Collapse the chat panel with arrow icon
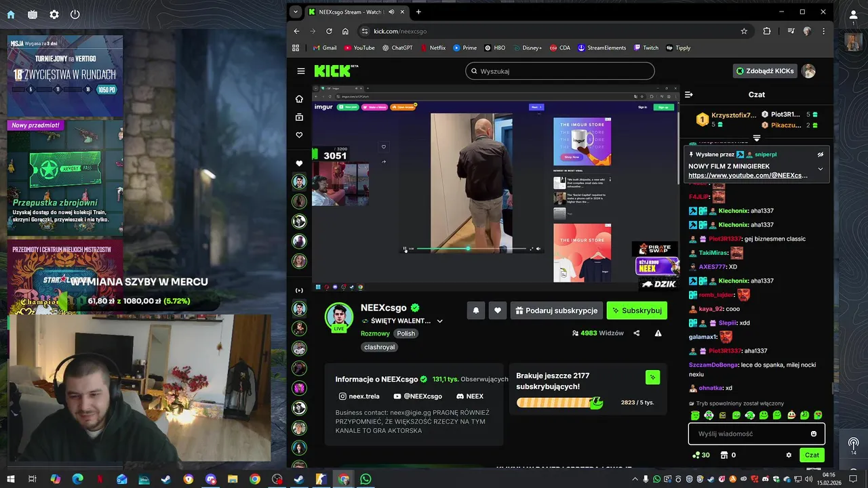The height and width of the screenshot is (488, 868). tap(688, 95)
